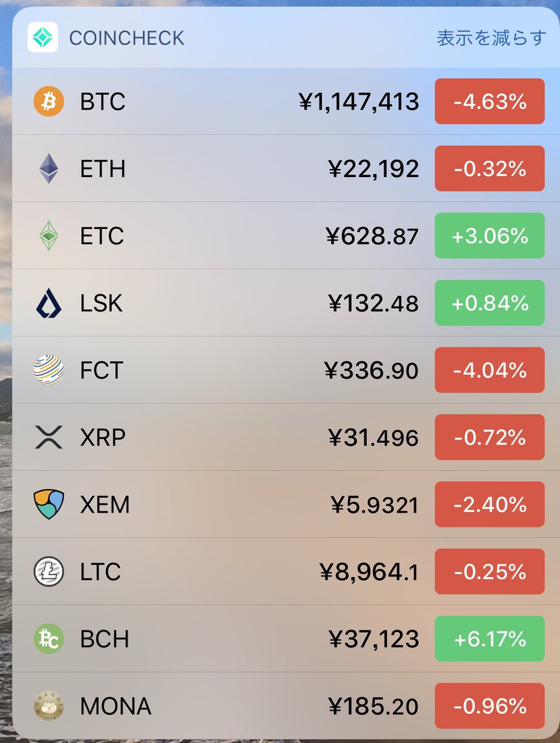Select the XRP ticker label
This screenshot has width=560, height=743.
103,438
